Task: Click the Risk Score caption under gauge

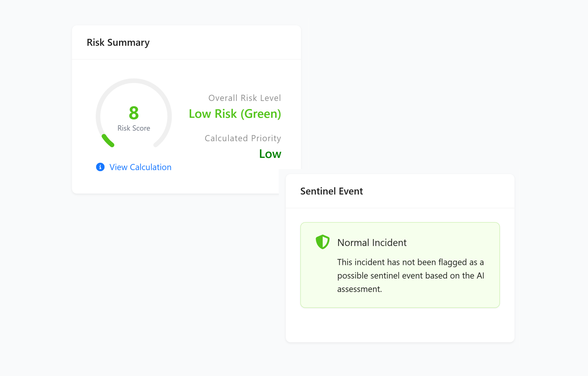Action: (134, 128)
